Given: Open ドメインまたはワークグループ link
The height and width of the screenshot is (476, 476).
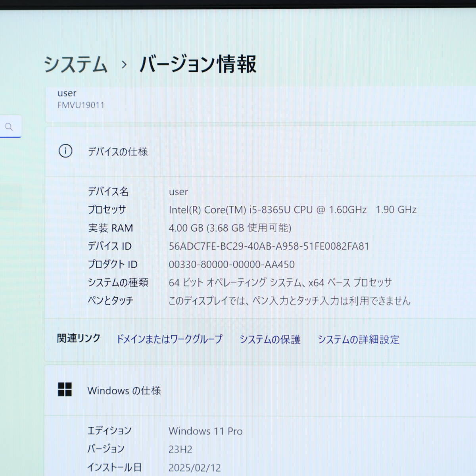Looking at the screenshot, I should click(x=169, y=339).
